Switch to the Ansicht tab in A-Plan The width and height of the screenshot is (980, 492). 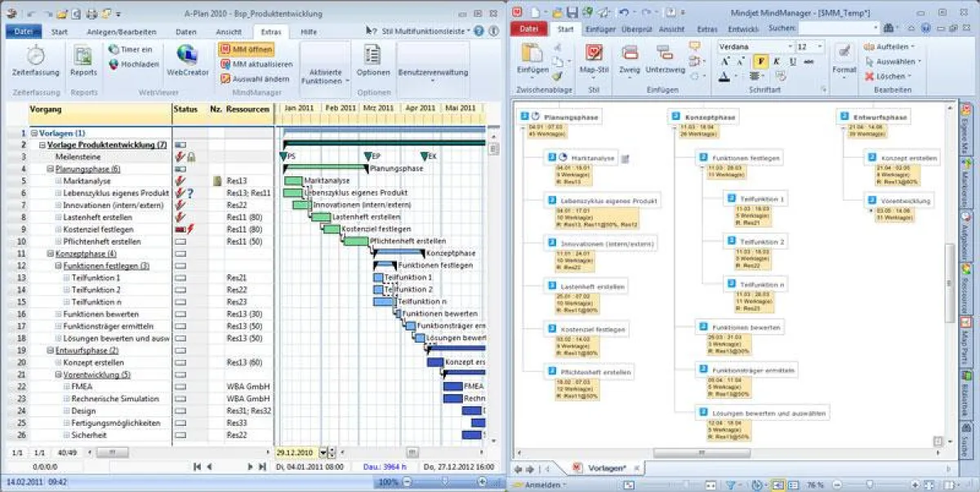[229, 31]
